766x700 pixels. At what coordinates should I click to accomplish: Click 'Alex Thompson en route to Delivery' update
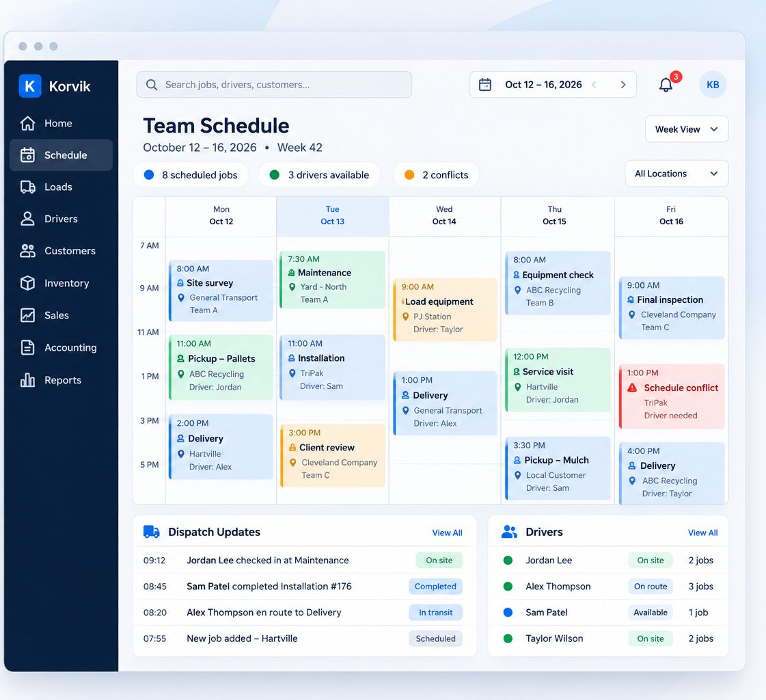click(x=264, y=612)
